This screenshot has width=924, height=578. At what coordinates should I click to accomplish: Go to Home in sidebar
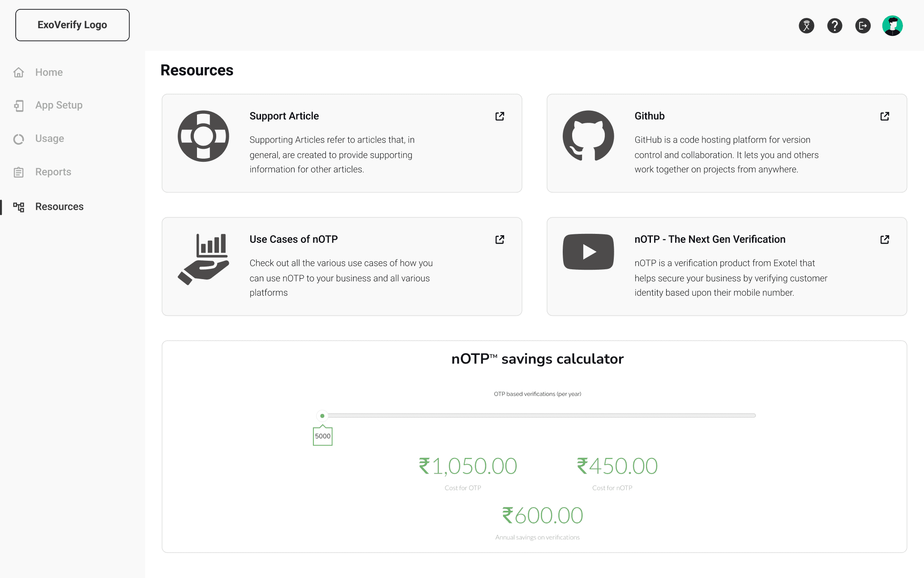pyautogui.click(x=49, y=72)
